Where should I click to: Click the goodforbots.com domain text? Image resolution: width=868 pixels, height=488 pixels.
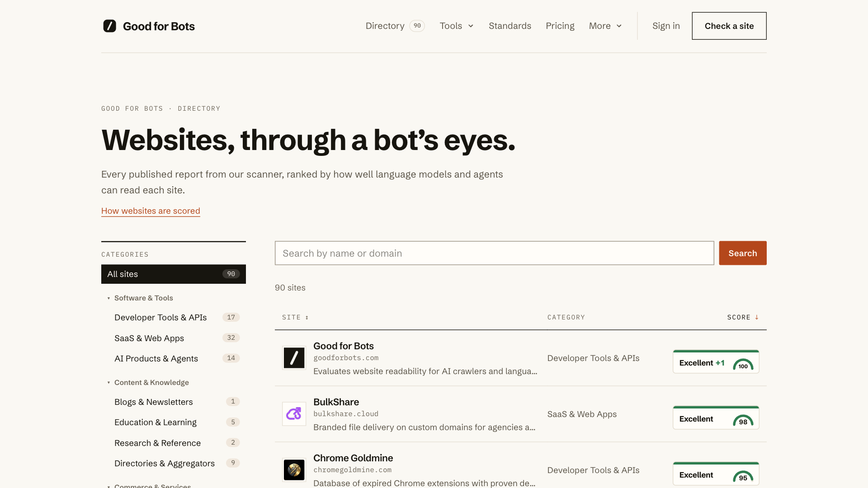(x=346, y=358)
